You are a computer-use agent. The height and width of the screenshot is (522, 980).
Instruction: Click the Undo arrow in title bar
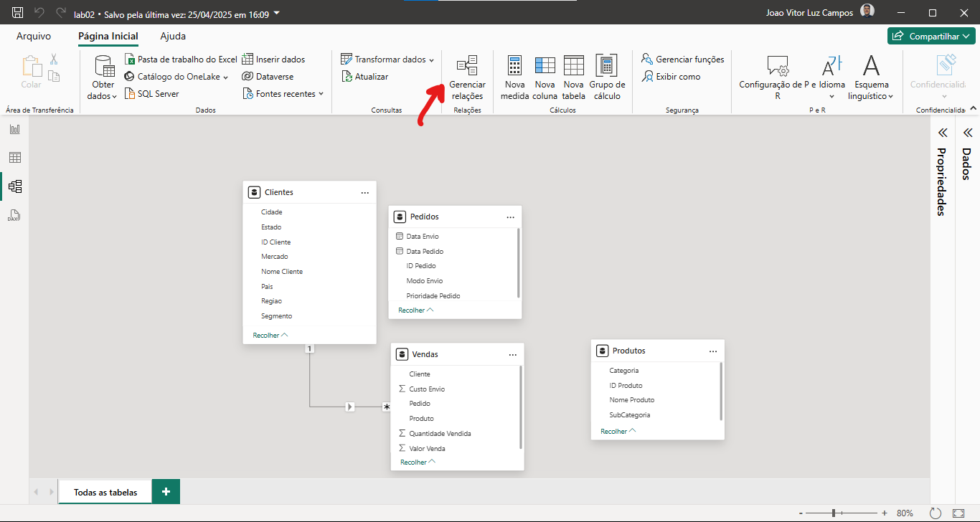[x=39, y=12]
